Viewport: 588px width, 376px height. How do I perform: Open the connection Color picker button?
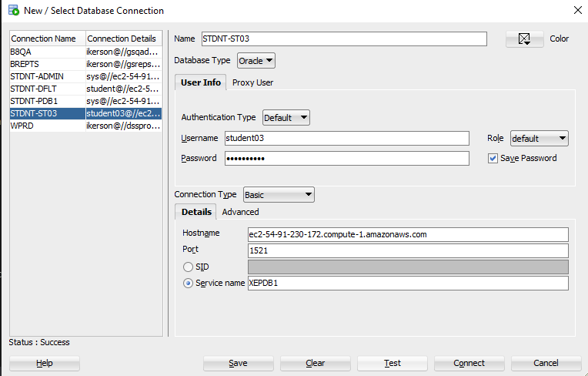[524, 39]
